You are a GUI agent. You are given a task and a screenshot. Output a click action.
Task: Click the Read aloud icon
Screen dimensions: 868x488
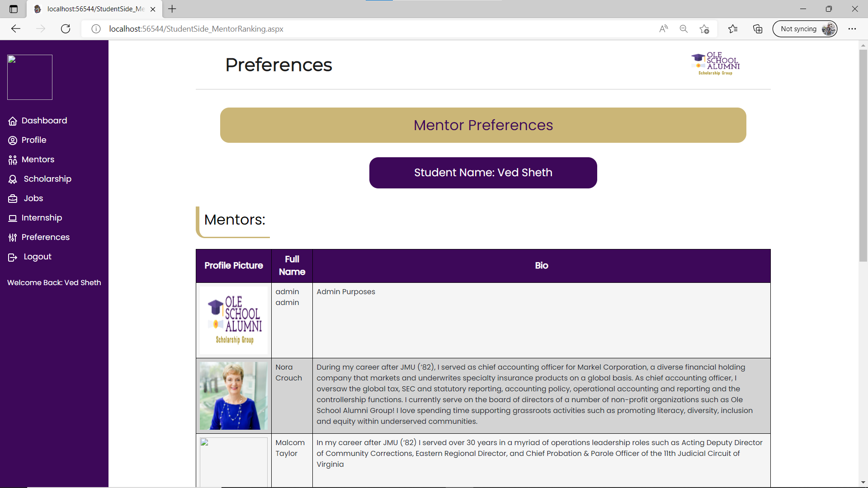(663, 29)
